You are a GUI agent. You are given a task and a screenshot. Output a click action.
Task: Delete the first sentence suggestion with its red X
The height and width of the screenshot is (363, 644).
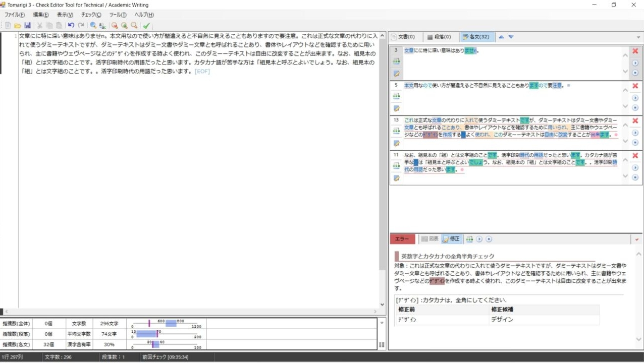635,50
